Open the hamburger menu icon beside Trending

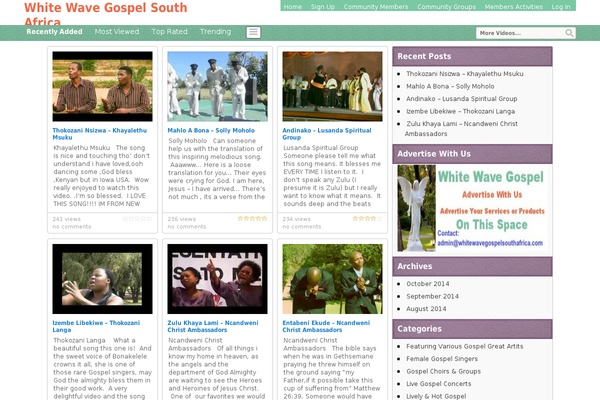[x=253, y=33]
